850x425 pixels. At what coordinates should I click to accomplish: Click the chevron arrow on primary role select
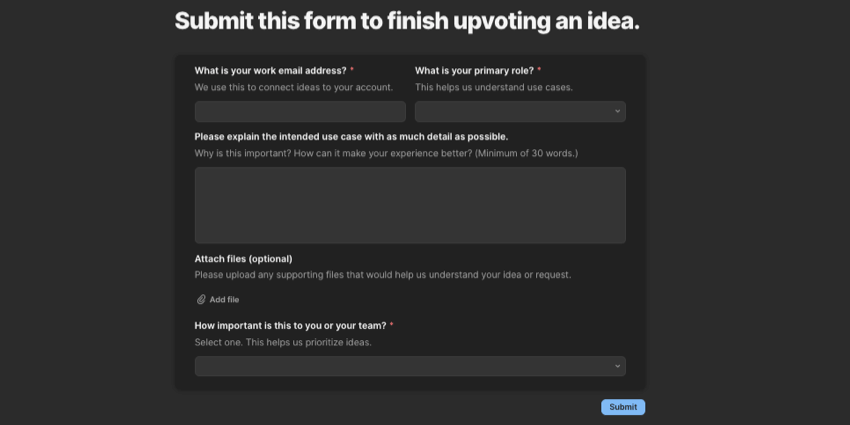[617, 111]
